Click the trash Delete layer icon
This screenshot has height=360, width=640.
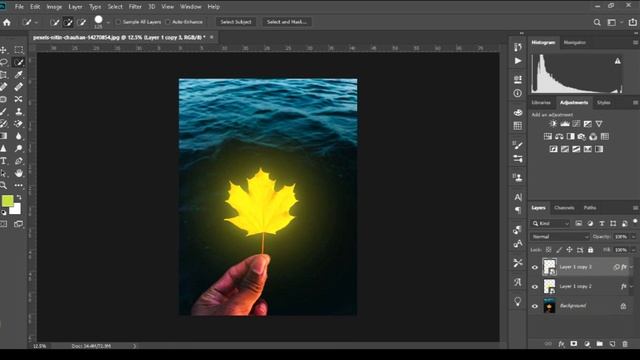(625, 344)
